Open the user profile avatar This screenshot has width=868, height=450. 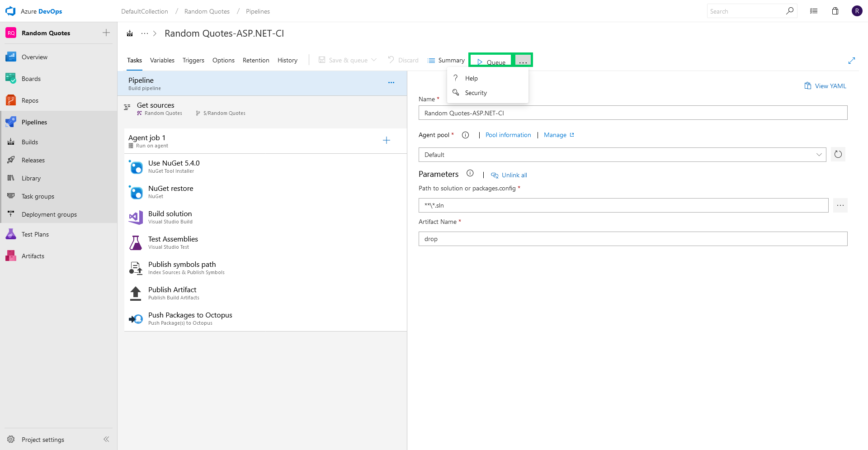click(857, 11)
